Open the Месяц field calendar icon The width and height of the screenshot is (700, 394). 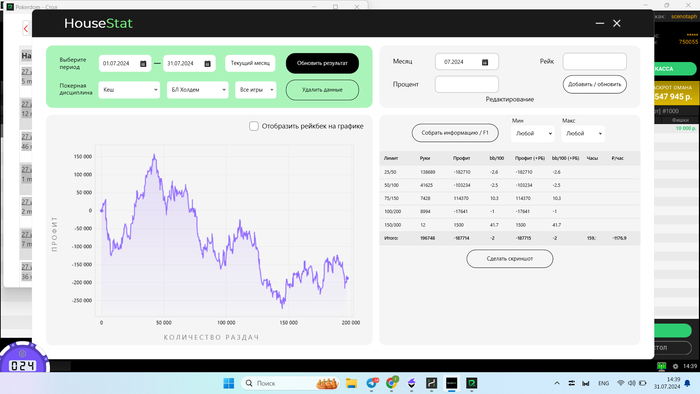(x=485, y=62)
